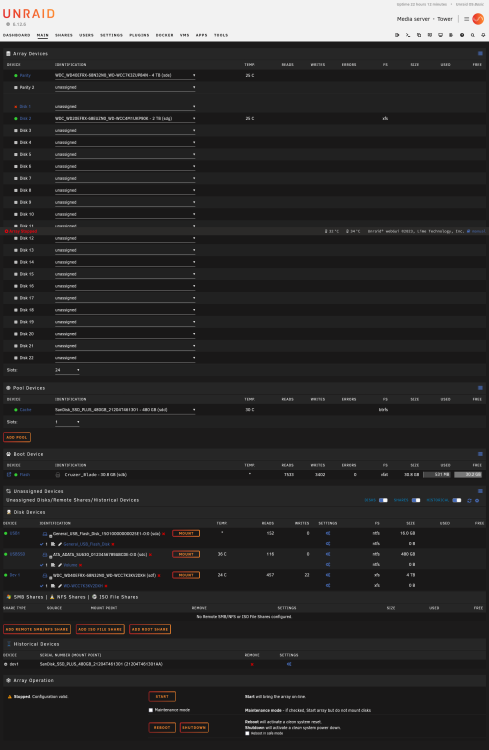489x750 pixels.
Task: Click the Boot Device panel view icon
Action: tap(480, 454)
